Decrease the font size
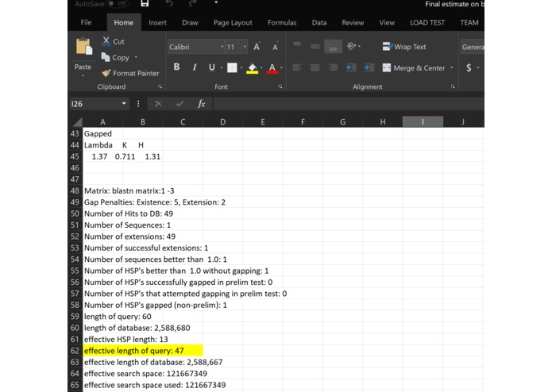 coord(276,47)
